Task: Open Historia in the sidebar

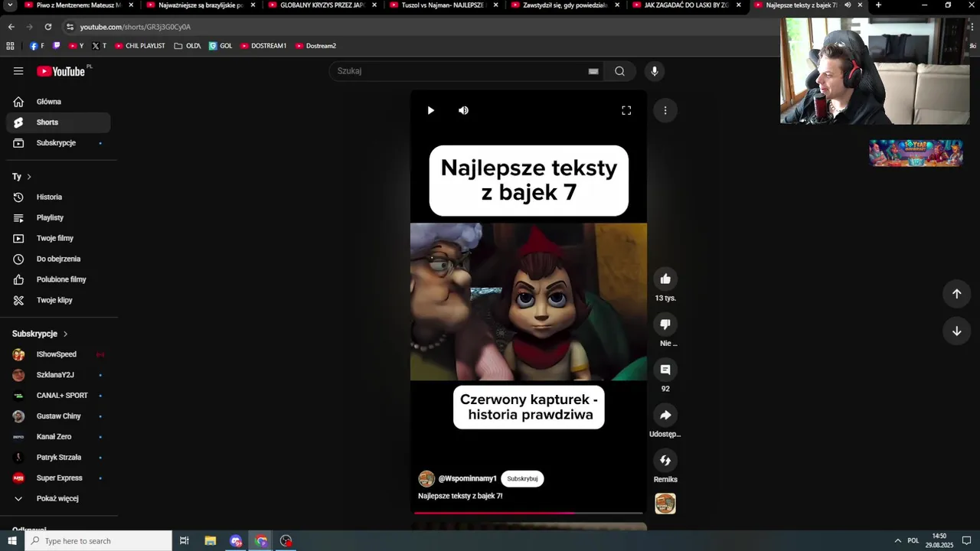Action: click(58, 197)
